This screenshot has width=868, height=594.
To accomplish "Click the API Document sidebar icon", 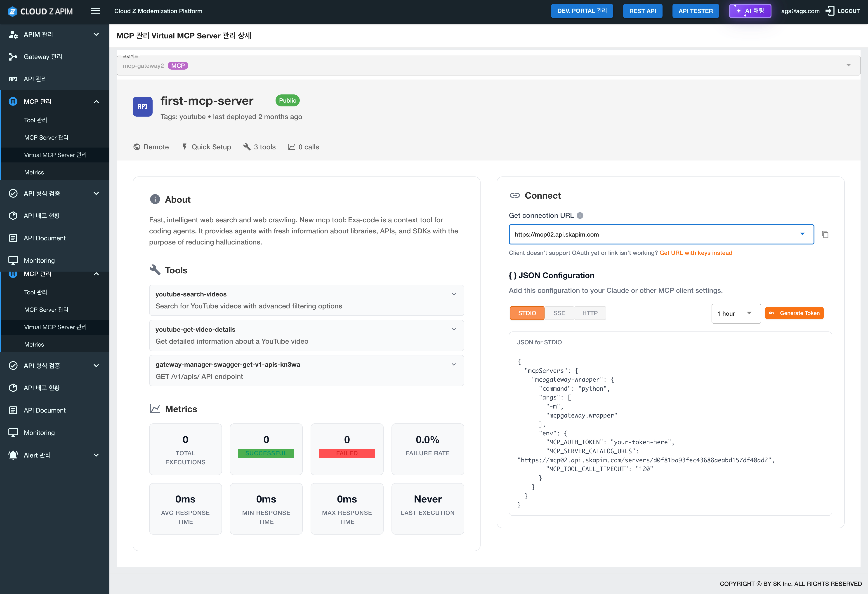I will pyautogui.click(x=13, y=238).
